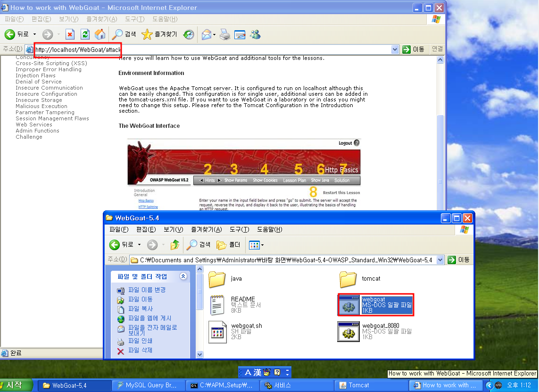Click the Go (이동) button in WebGoat-5.4 window
The height and width of the screenshot is (392, 539).
tap(459, 260)
